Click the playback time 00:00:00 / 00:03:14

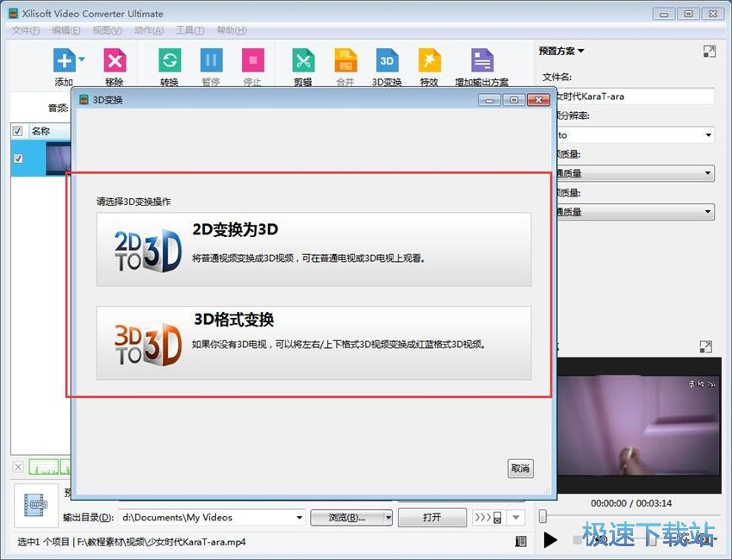click(x=631, y=503)
